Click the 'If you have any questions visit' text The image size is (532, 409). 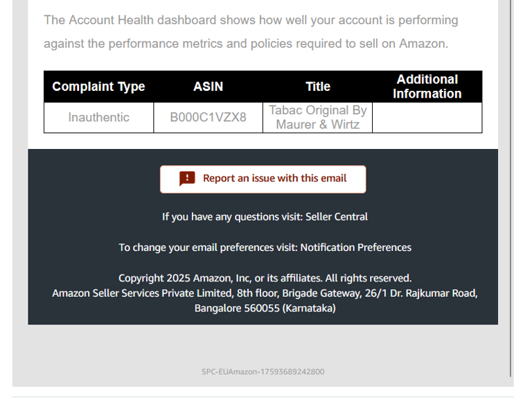233,216
